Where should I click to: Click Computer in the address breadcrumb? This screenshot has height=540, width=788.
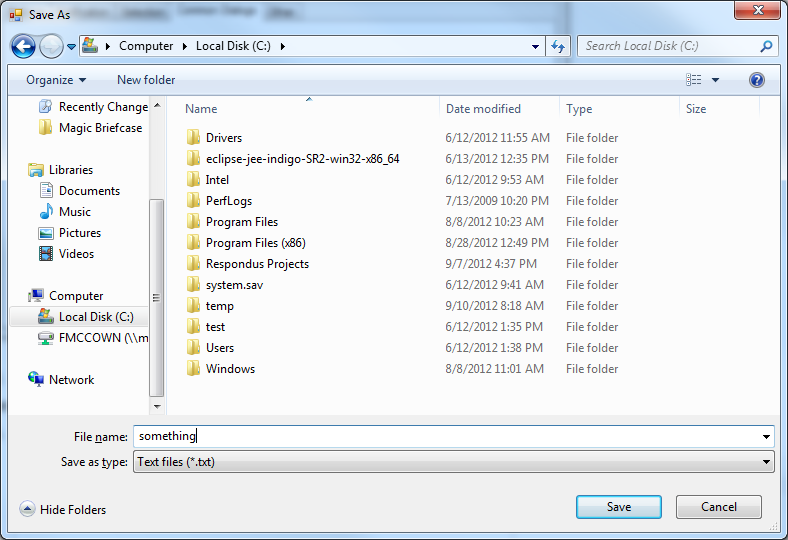point(146,46)
